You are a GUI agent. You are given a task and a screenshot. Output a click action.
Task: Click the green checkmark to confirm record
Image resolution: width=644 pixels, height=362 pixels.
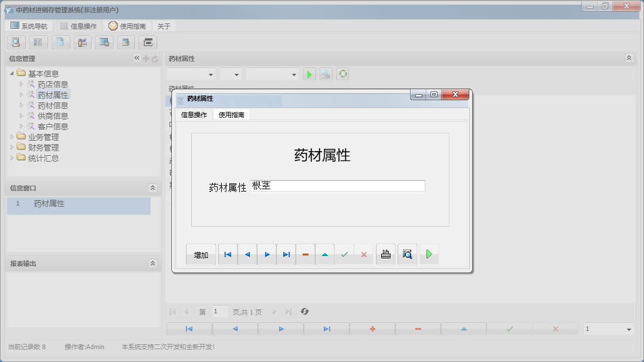[344, 254]
